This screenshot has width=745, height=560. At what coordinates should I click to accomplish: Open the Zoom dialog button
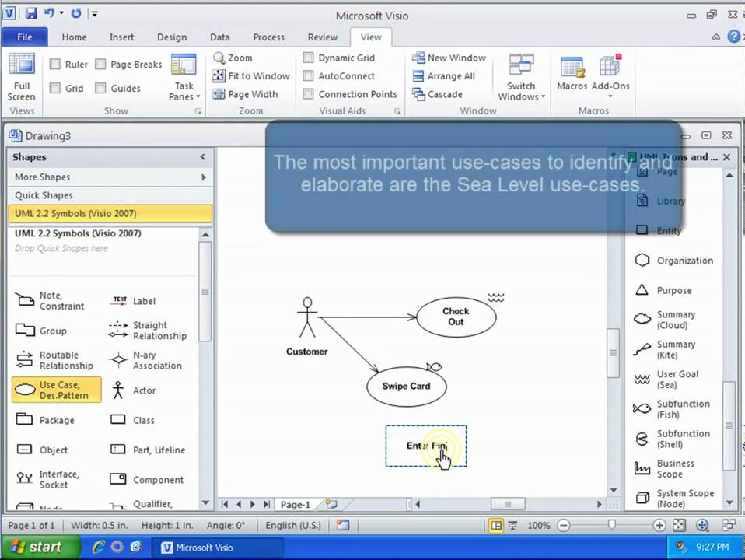point(233,58)
